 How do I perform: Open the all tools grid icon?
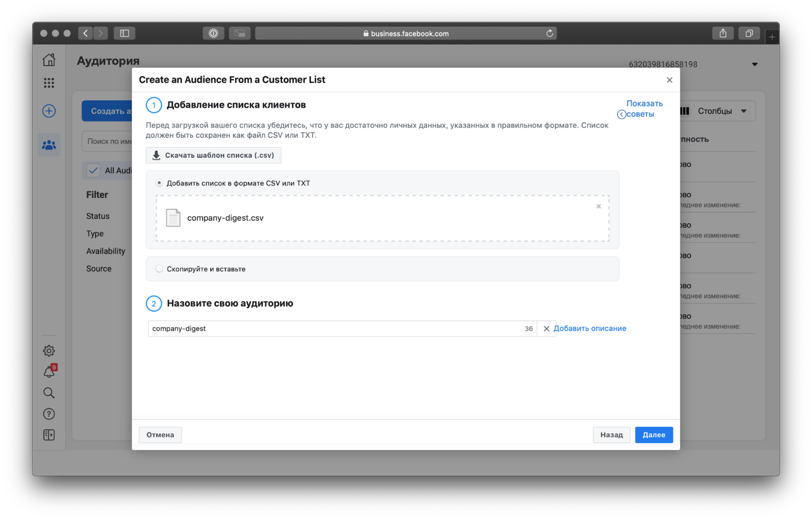[49, 83]
